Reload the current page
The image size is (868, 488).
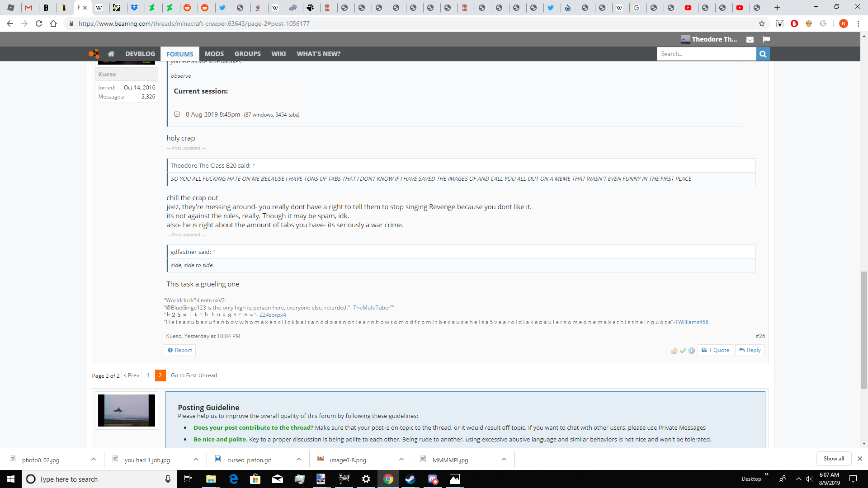point(39,23)
